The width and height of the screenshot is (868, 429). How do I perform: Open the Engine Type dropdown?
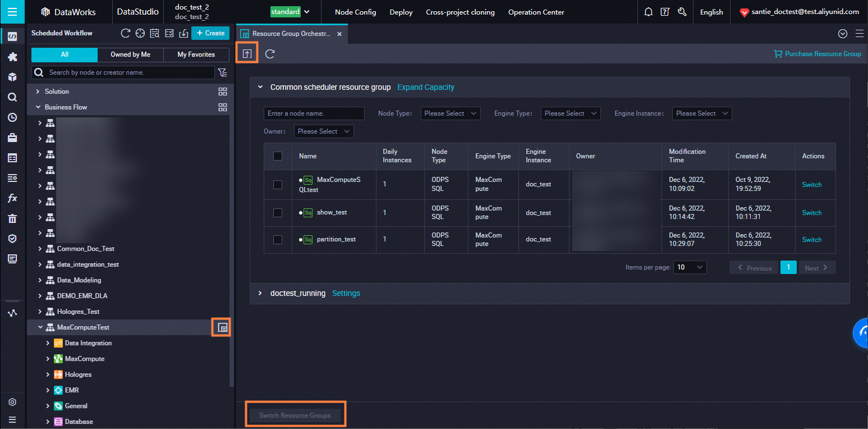(x=571, y=113)
